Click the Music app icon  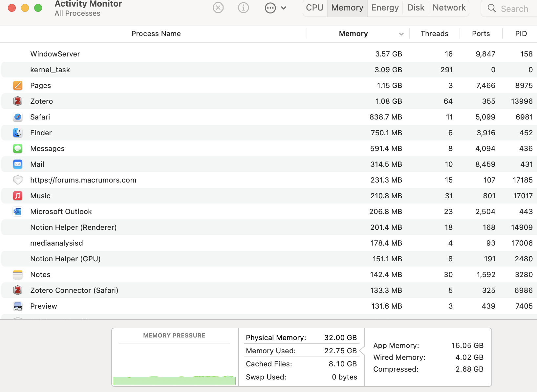point(18,196)
